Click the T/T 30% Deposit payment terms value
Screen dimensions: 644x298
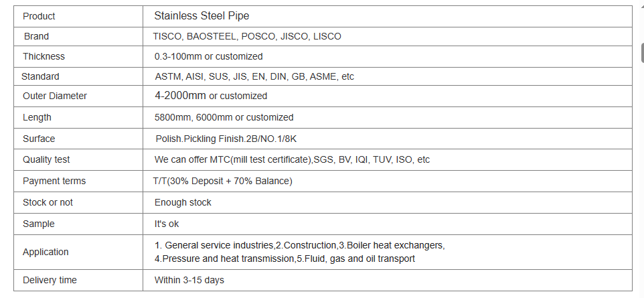point(223,181)
